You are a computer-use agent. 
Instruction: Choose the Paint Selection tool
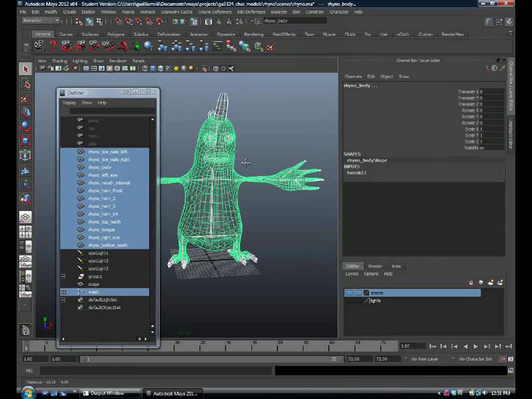[25, 98]
